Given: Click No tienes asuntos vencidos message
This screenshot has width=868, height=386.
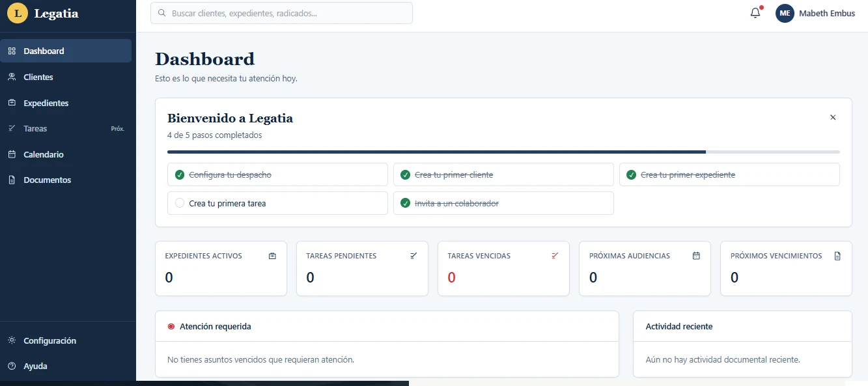Looking at the screenshot, I should point(260,359).
